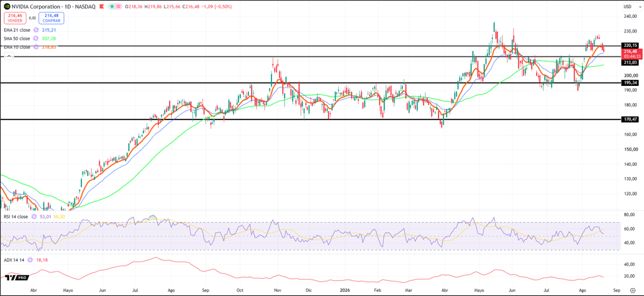Click the 80,00 RSI scale label
Viewport: 644px width, 296px height.
pyautogui.click(x=629, y=215)
